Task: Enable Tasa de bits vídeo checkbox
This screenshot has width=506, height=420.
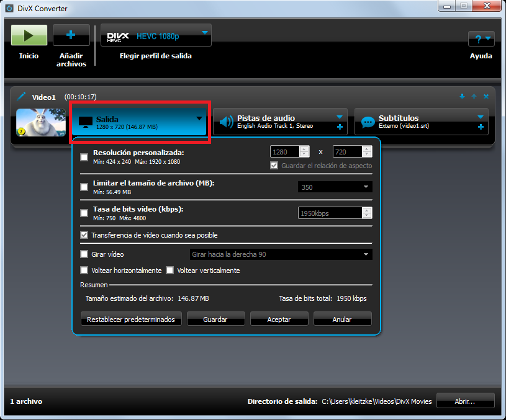Action: tap(84, 213)
